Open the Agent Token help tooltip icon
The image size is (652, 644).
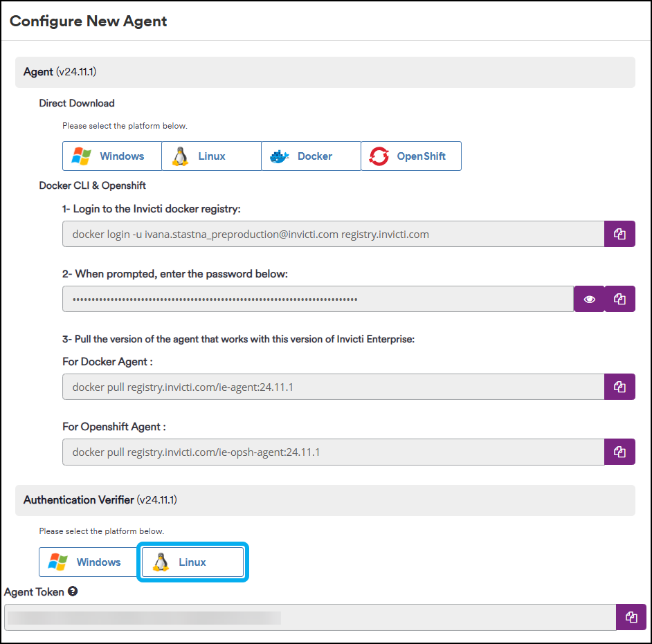[x=73, y=591]
